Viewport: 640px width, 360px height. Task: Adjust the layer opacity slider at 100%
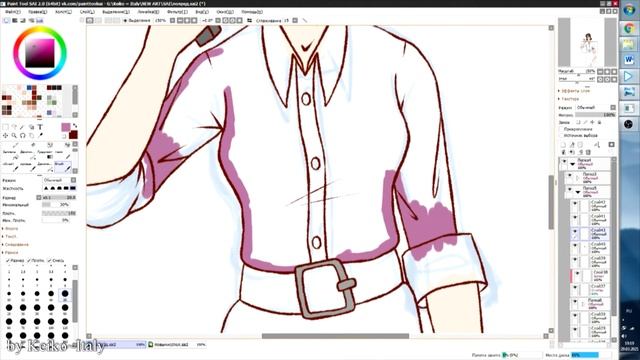coord(596,115)
